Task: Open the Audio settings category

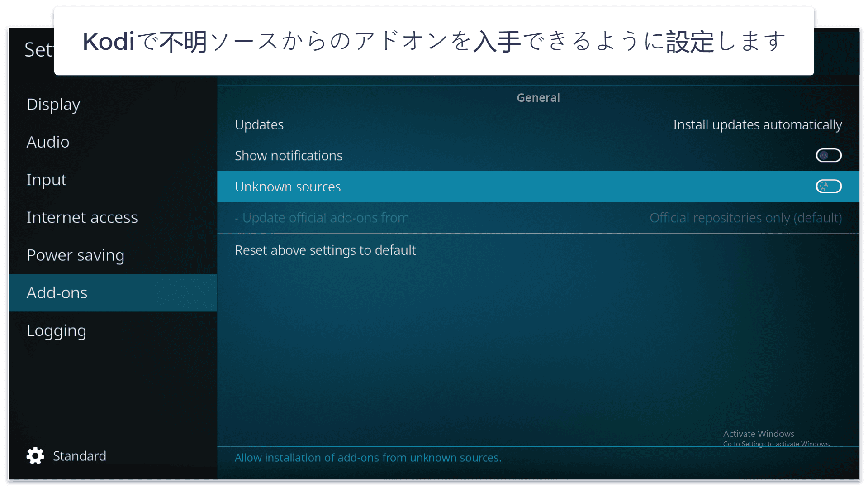Action: (113, 142)
